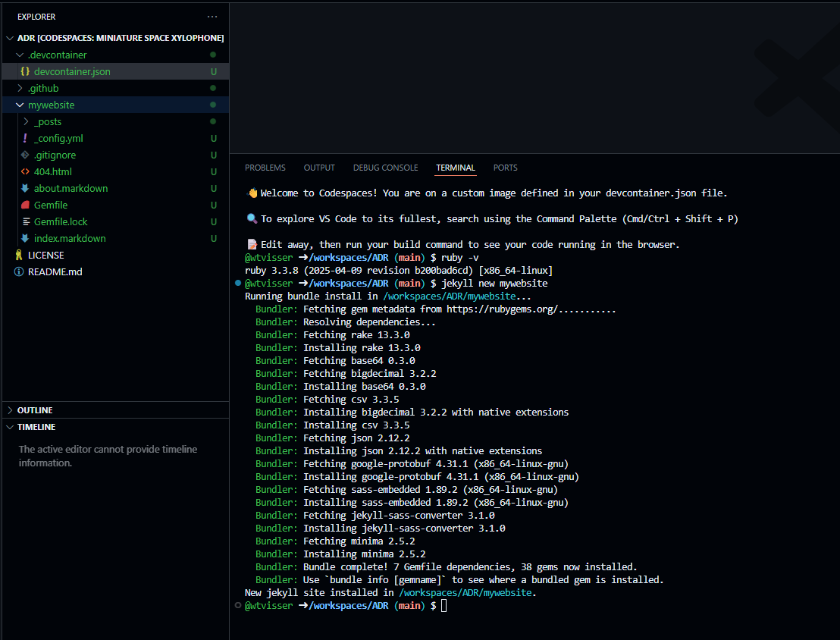Open the README.md file
Image resolution: width=840 pixels, height=640 pixels.
point(55,271)
